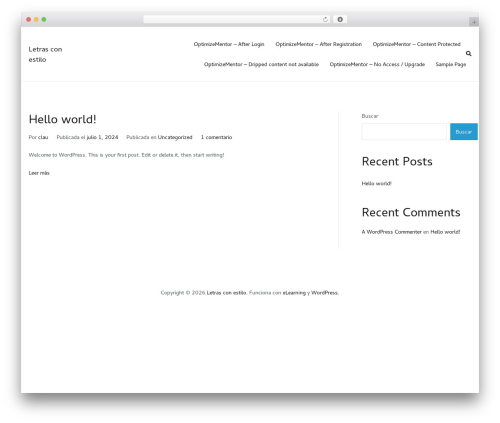Viewport: 500px width, 423px height.
Task: Click the header search magnifier icon
Action: (x=468, y=54)
